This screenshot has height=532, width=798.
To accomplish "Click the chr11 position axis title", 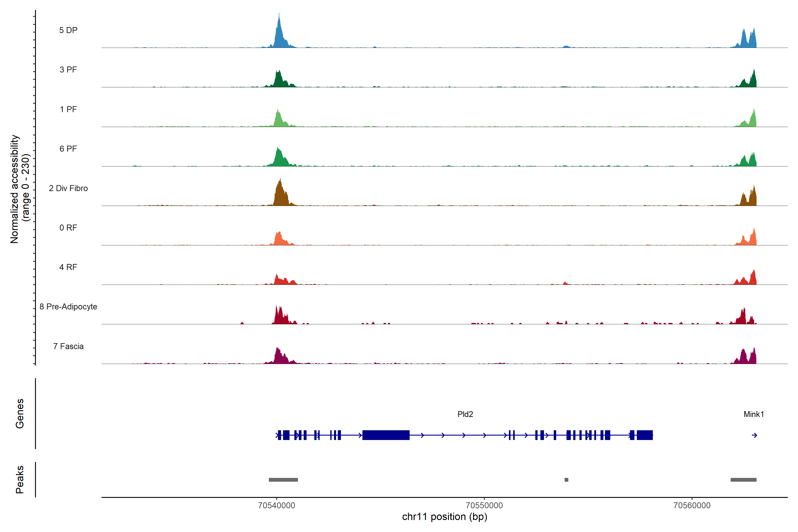I will 444,517.
